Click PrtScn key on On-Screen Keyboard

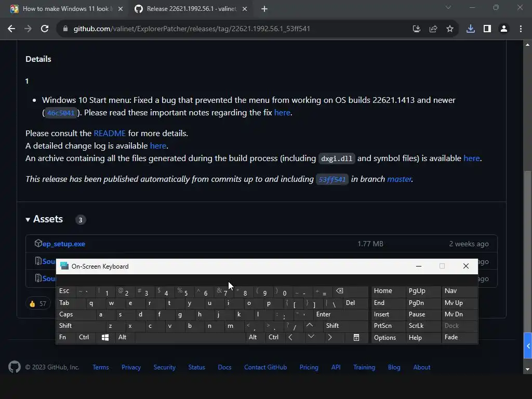[388, 326]
